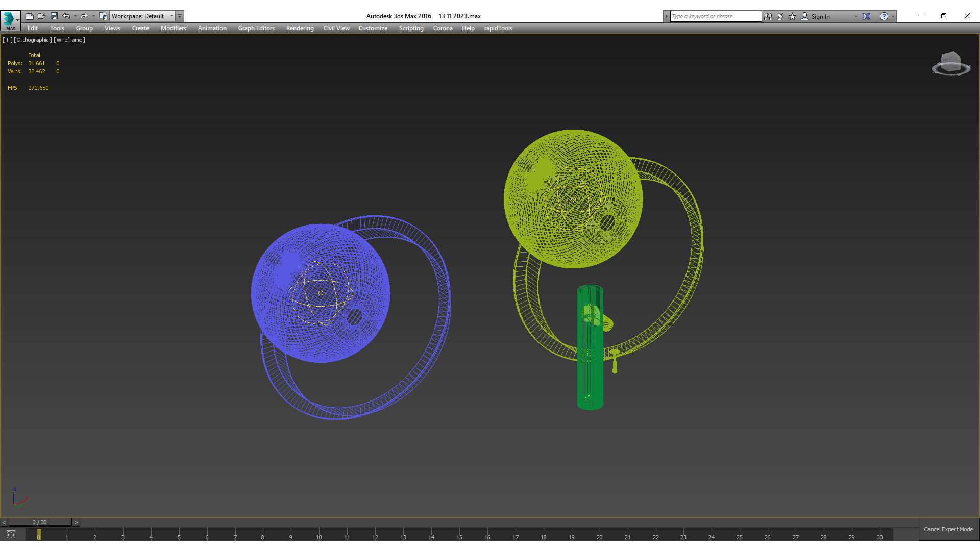Image resolution: width=980 pixels, height=551 pixels.
Task: Click the mini curve editor toggle icon
Action: [11, 534]
